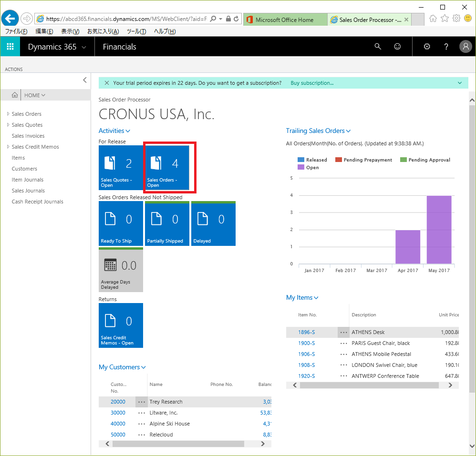Viewport: 476px width, 456px height.
Task: Collapse the left navigation pane
Action: pos(85,80)
